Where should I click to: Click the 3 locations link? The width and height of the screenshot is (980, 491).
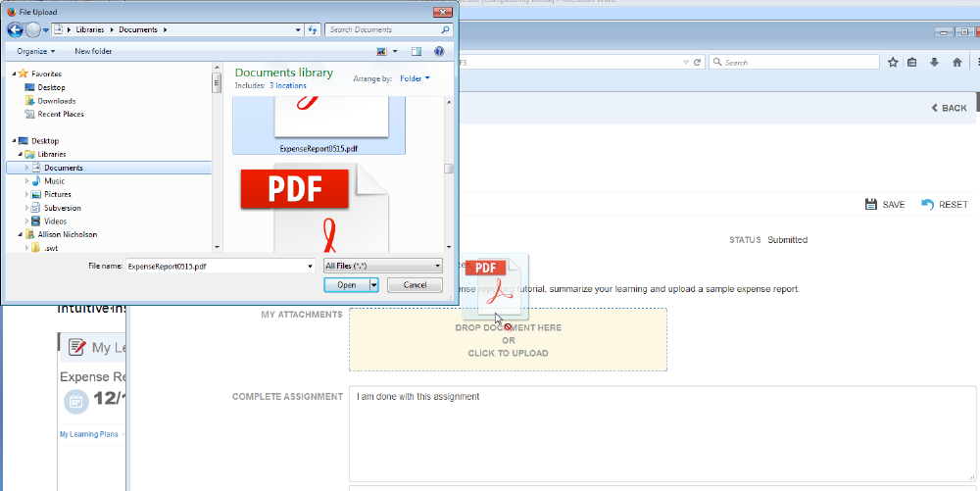pyautogui.click(x=288, y=85)
